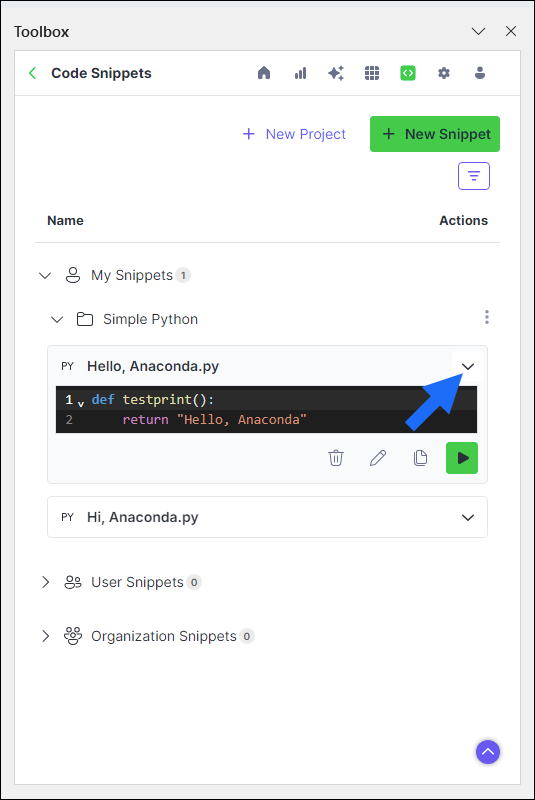The image size is (535, 800).
Task: Open the AI sparkle assistant icon
Action: 336,73
